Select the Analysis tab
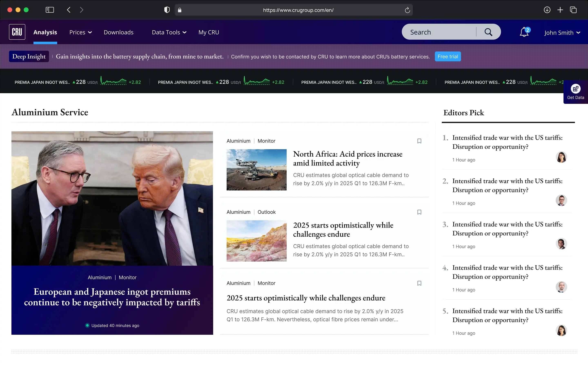Viewport: 588px width, 365px height. 45,32
